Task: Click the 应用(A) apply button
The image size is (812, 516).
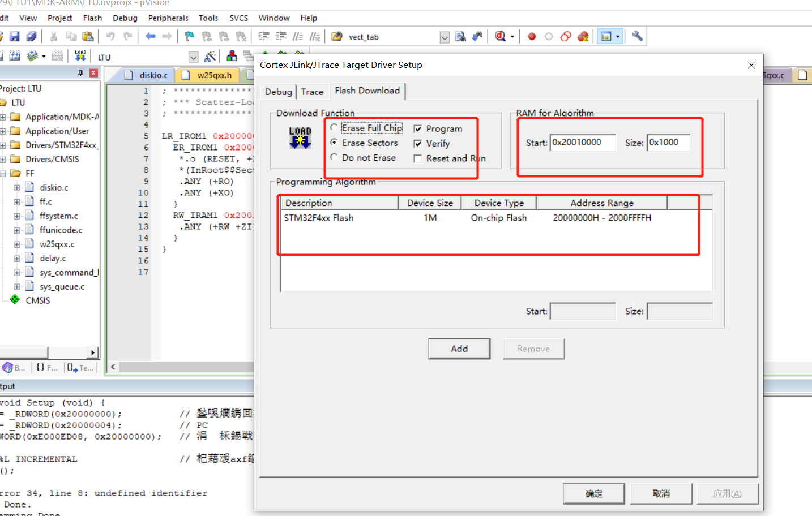Action: pos(728,493)
